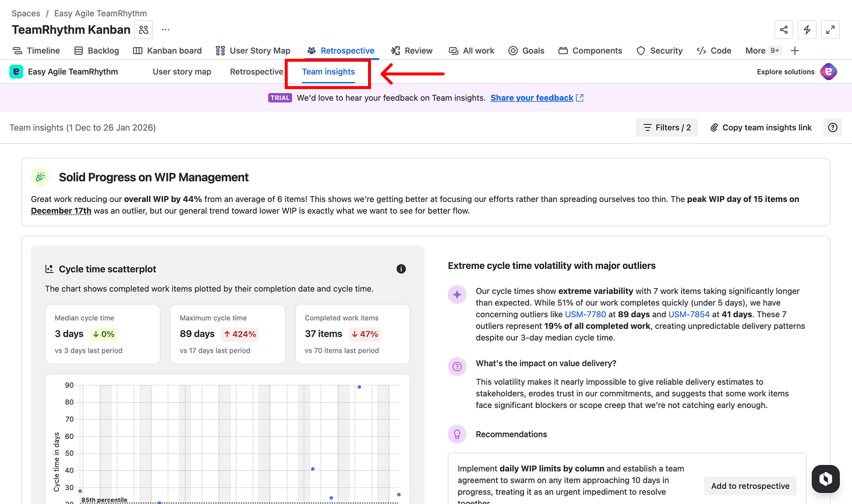Viewport: 852px width, 504px height.
Task: Open the Share your feedback link
Action: click(532, 98)
